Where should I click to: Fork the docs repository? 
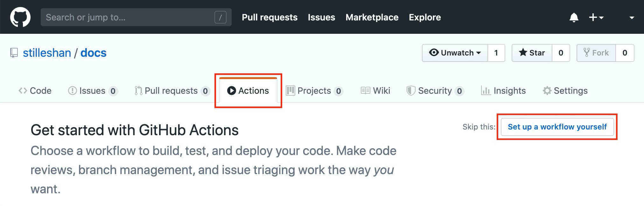pos(596,53)
